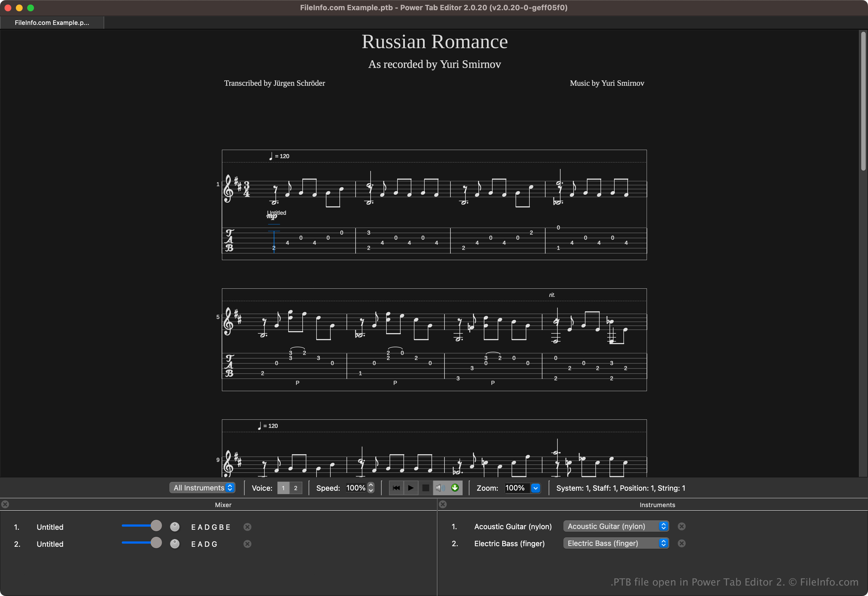
Task: Open the All Instruments filter dropdown
Action: (202, 488)
